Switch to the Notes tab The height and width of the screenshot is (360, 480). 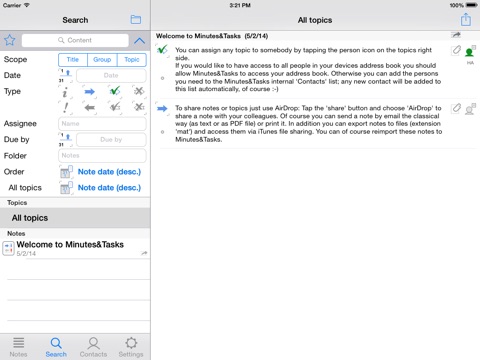(x=18, y=347)
